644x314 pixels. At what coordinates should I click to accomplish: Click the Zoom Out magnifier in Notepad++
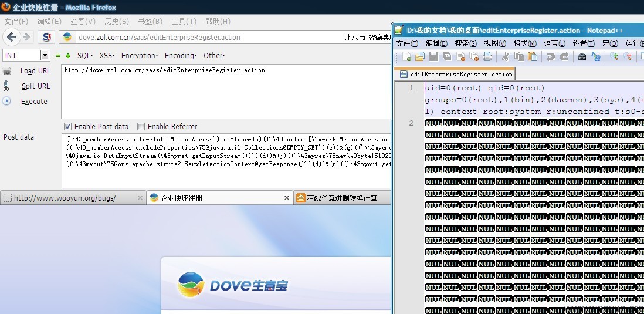point(627,57)
